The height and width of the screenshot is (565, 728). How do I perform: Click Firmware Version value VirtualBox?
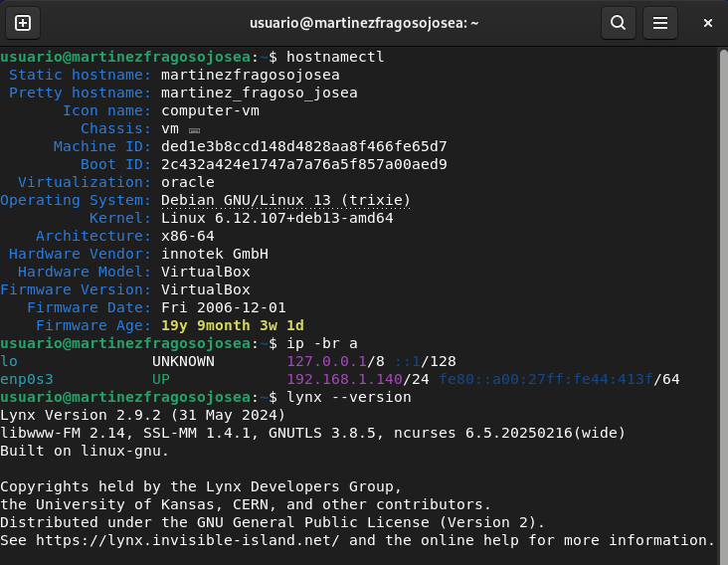coord(206,289)
